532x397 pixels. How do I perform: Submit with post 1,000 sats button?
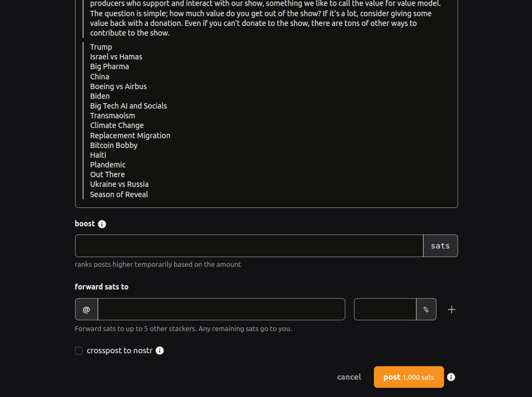click(x=409, y=377)
